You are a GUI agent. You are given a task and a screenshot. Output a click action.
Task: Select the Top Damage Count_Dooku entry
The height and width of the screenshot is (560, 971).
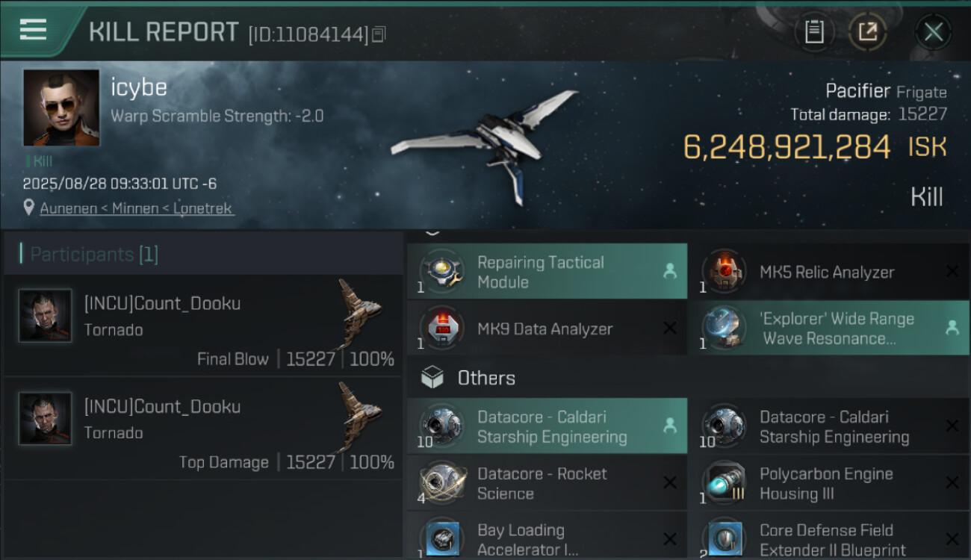point(202,429)
